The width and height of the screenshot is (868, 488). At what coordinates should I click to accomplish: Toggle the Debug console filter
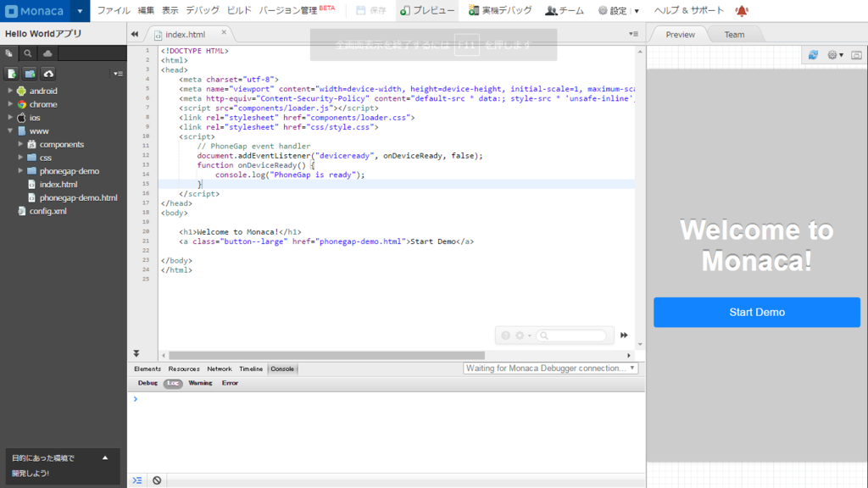coord(147,383)
